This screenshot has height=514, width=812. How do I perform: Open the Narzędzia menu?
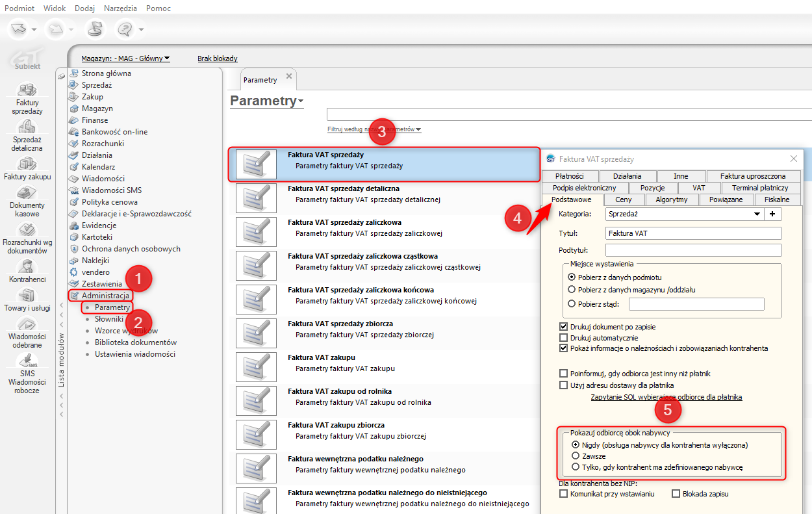pos(121,8)
